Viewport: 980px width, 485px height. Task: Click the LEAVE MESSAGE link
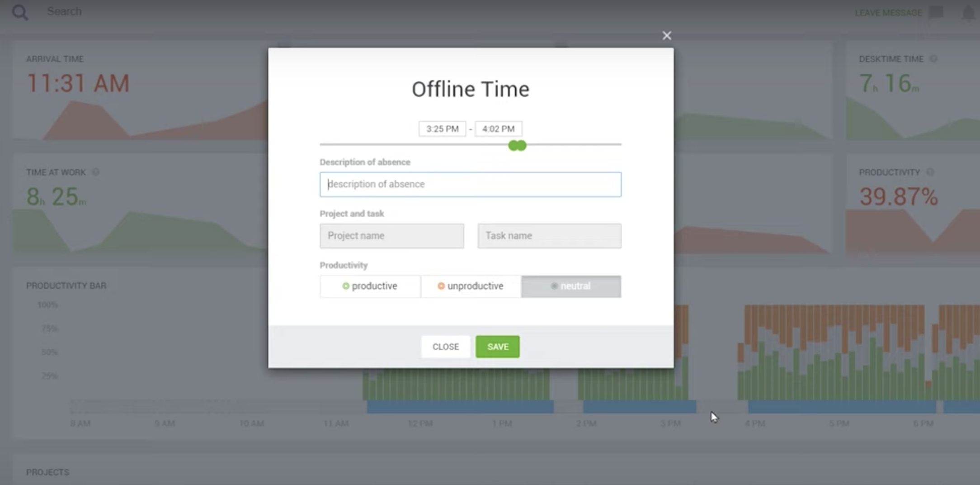click(x=888, y=13)
